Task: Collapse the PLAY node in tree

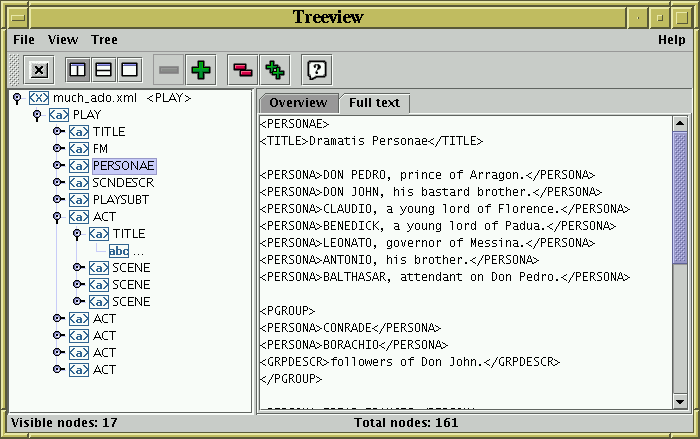Action: (37, 115)
